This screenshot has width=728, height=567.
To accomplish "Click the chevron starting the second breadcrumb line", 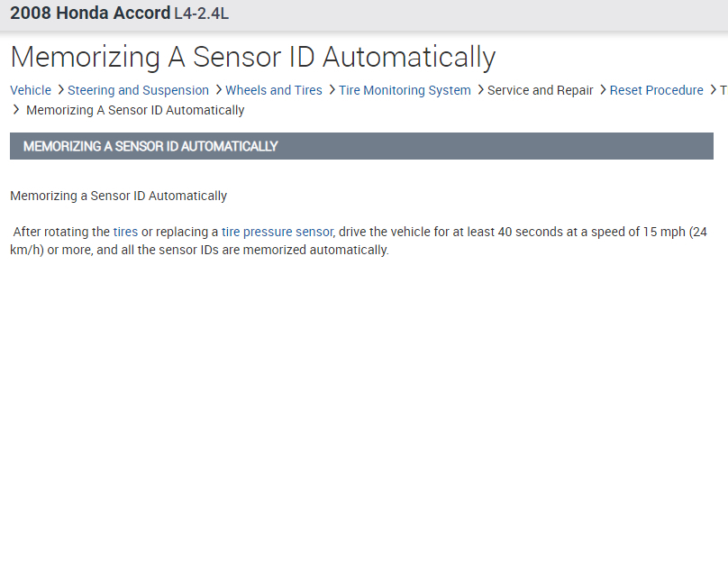I will [16, 110].
